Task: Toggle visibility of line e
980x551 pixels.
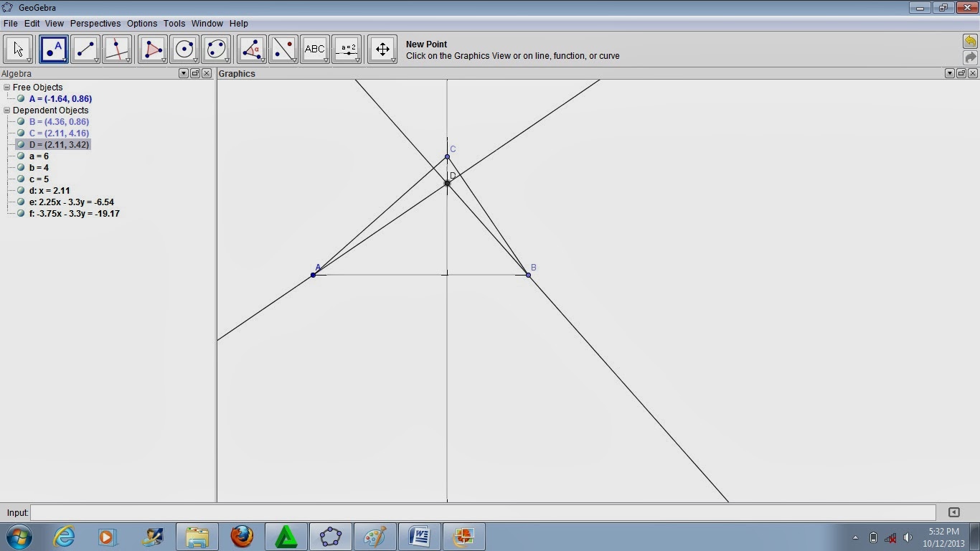Action: [21, 202]
